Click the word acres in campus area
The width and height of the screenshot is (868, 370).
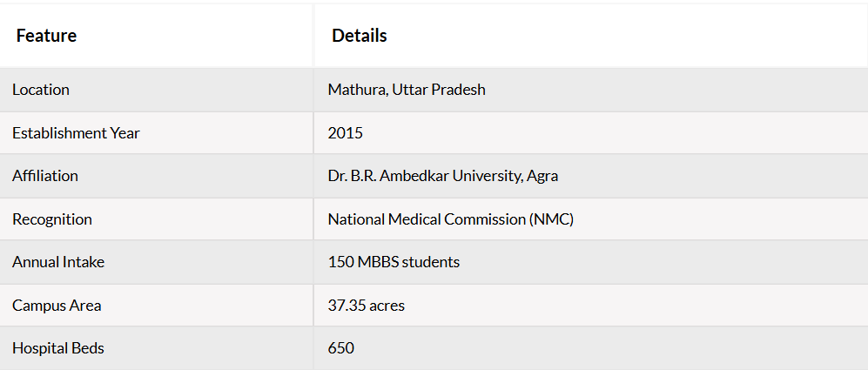[x=387, y=306]
